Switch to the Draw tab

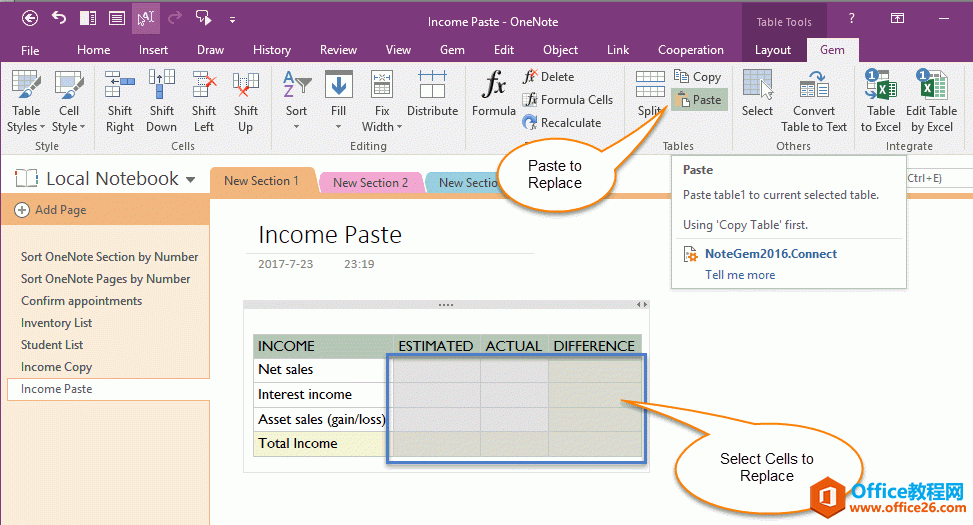210,50
